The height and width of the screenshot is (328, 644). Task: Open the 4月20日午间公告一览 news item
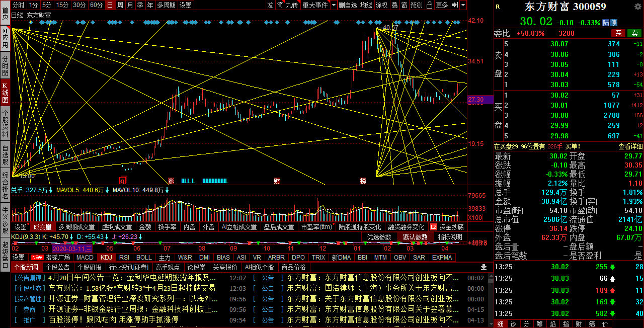tap(132, 278)
